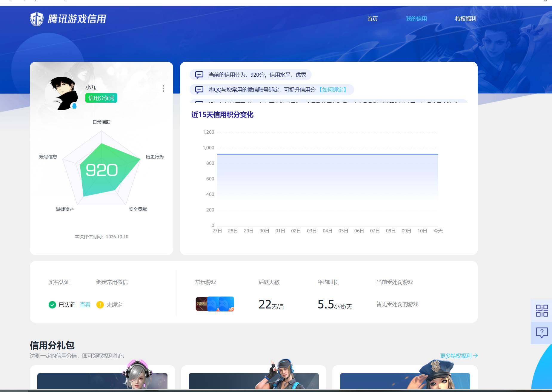Click the 本次评估时间 2026.10.10 text

coord(102,237)
